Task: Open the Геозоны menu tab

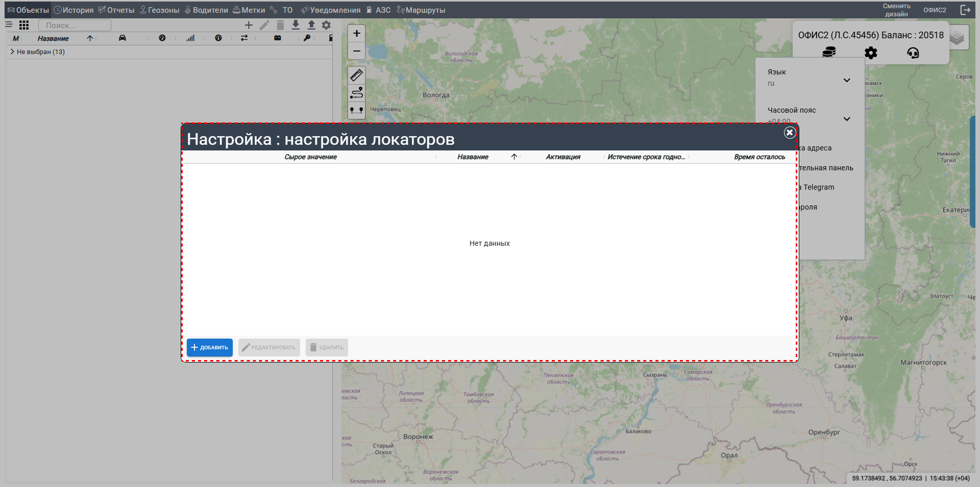Action: [159, 10]
